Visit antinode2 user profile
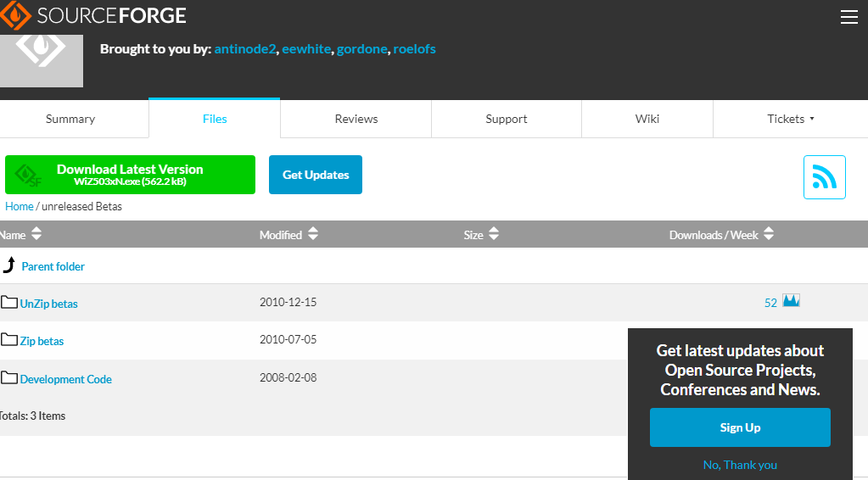The image size is (868, 480). pyautogui.click(x=244, y=48)
